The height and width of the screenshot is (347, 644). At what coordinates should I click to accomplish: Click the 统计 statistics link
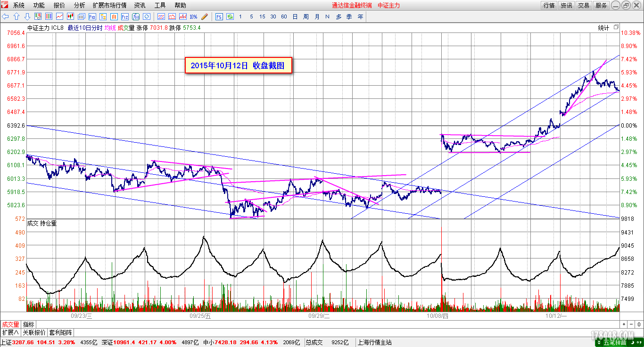(x=603, y=28)
